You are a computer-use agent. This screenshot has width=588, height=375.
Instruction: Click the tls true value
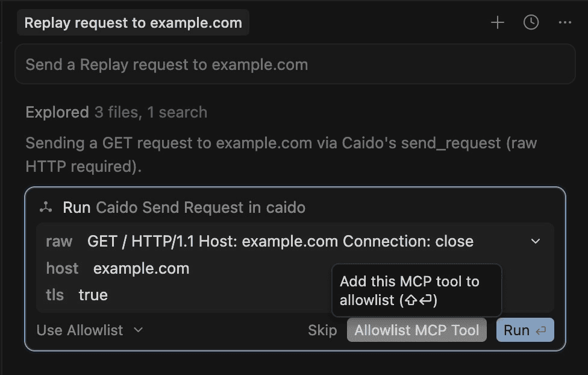click(x=93, y=295)
